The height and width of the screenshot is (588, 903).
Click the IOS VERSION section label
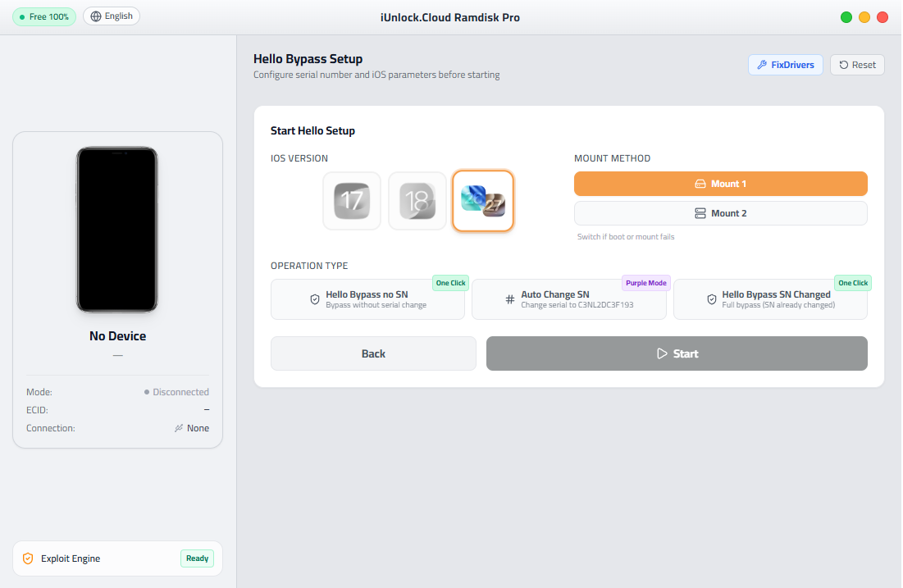[x=299, y=158]
